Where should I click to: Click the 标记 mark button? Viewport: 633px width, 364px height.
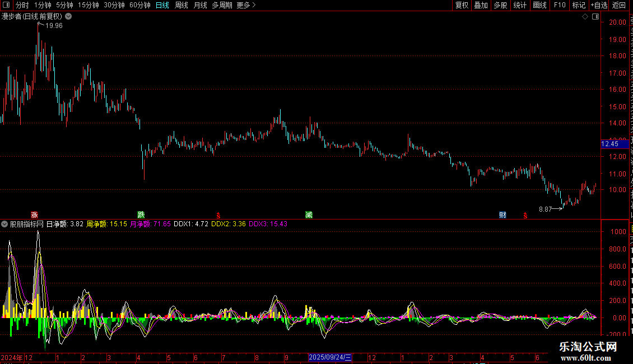click(579, 5)
